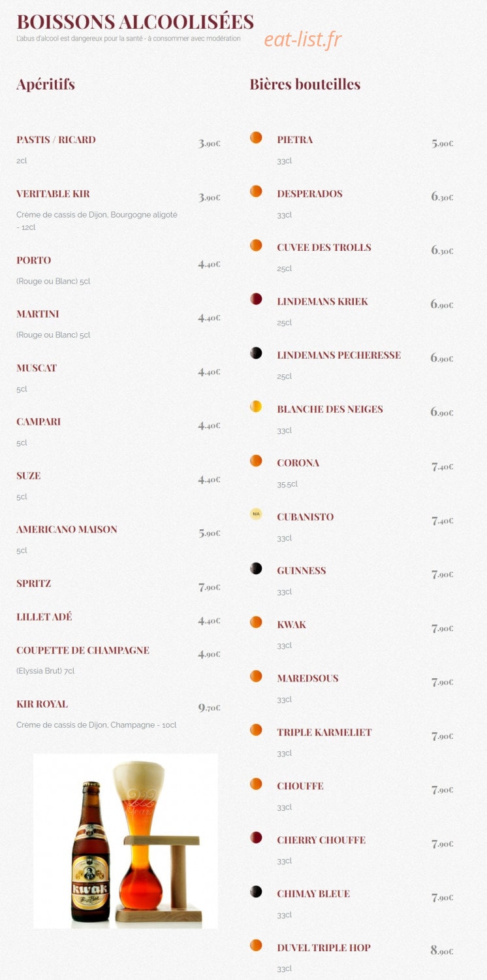Click the dark red dot next to CHERRY CHOUFFE
Viewport: 487px width, 980px height.
(256, 838)
